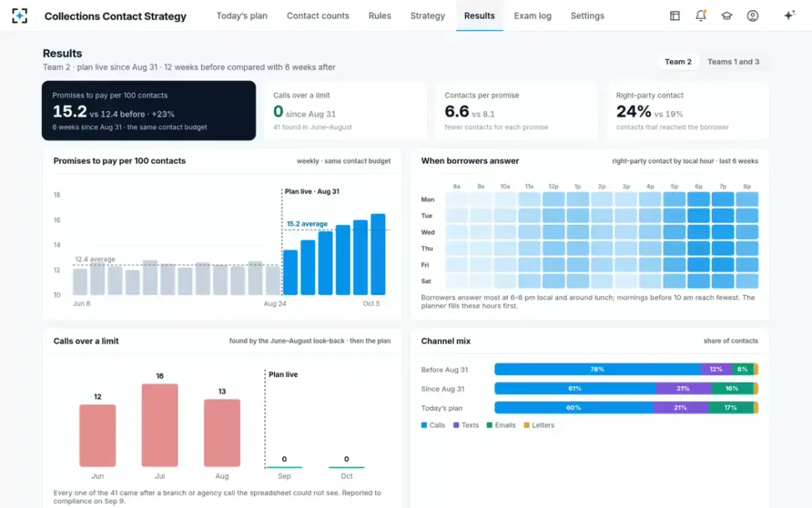Click the Tue 7p heatmap cell
The width and height of the screenshot is (812, 508).
point(723,215)
